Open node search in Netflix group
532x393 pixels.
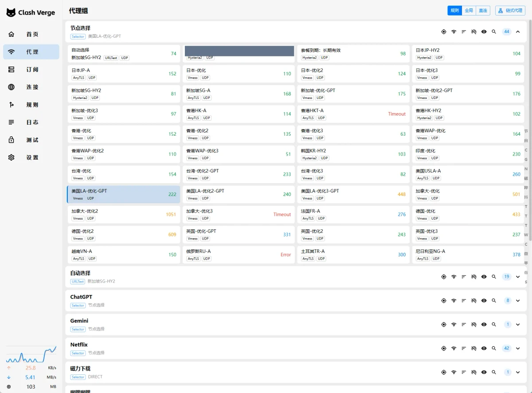(x=494, y=349)
